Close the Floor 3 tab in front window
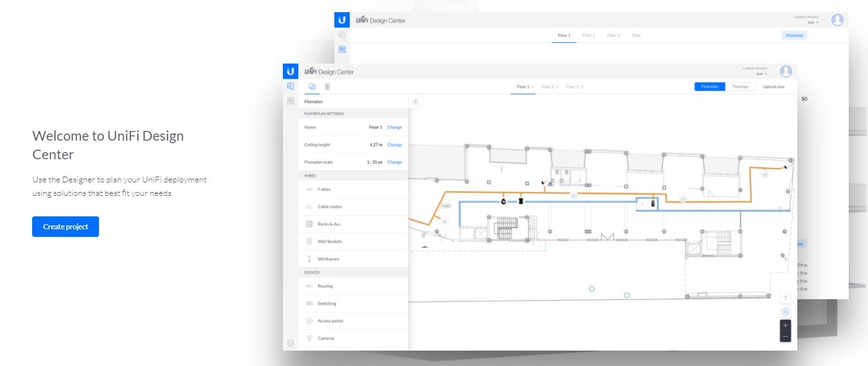Screen dimensions: 868x366 click(x=583, y=87)
